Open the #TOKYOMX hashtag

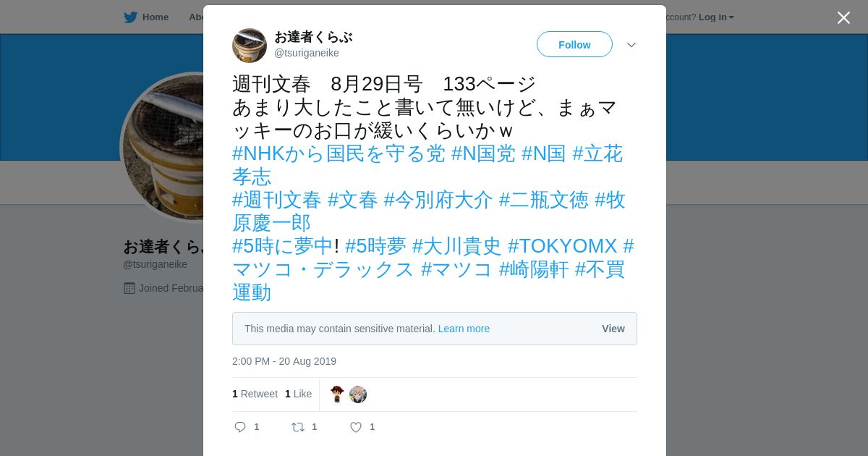pos(562,246)
